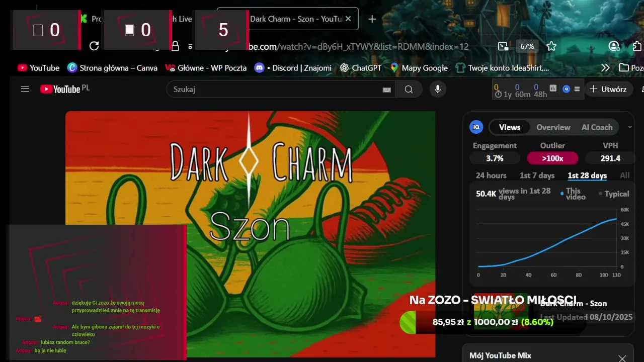Select the All time range

coord(624,175)
